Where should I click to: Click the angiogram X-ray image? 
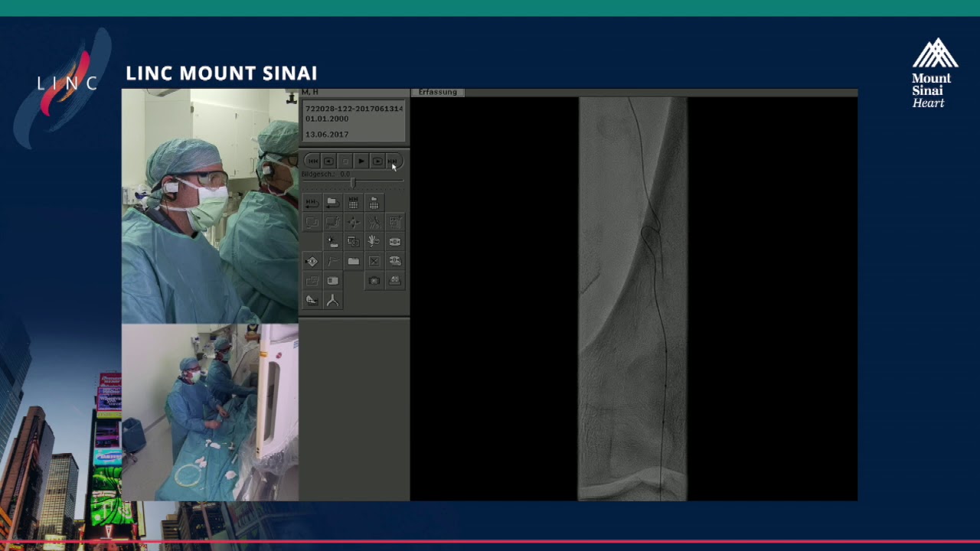click(632, 298)
